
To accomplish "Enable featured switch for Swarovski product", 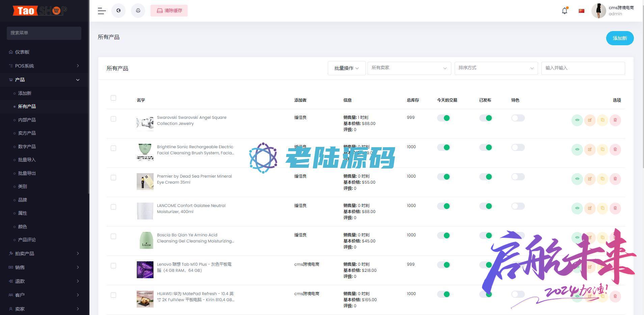I will point(518,118).
